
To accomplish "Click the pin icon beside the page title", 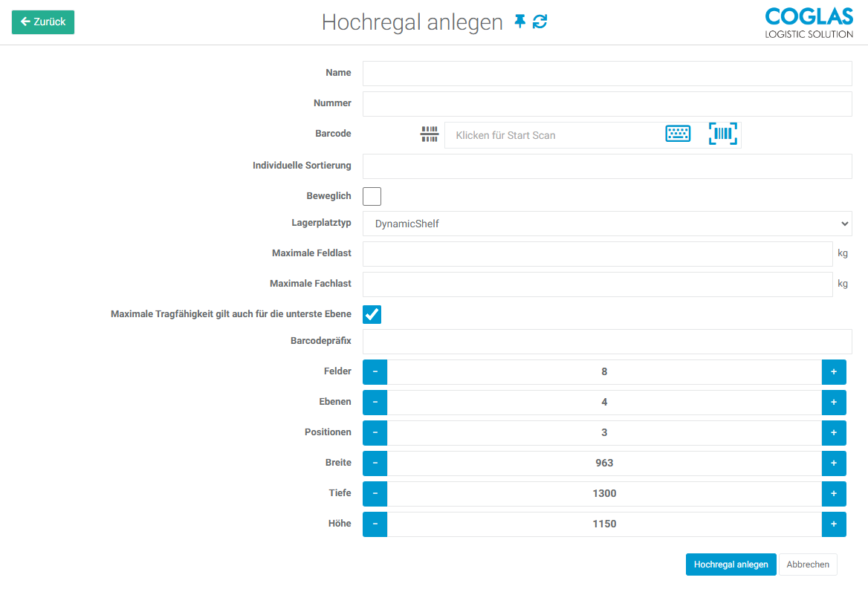I will [x=519, y=22].
